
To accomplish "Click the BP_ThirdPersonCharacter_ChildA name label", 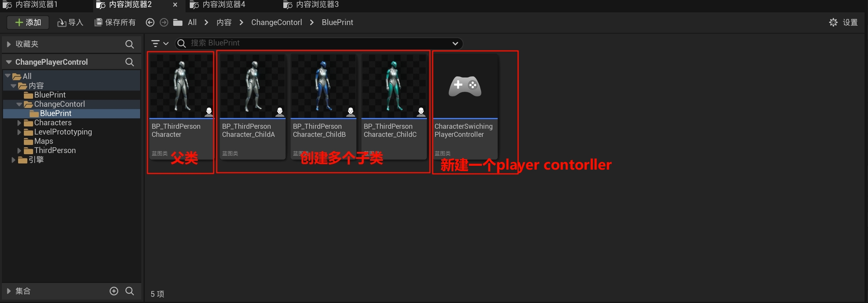I will point(248,130).
